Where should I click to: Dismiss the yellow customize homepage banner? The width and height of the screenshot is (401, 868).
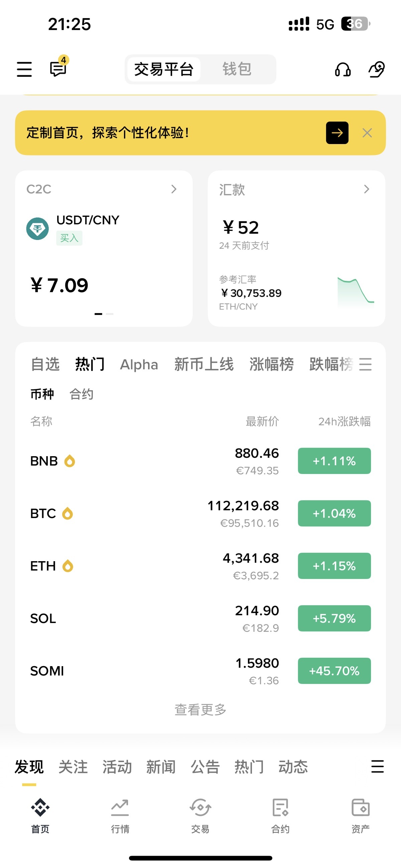tap(367, 133)
